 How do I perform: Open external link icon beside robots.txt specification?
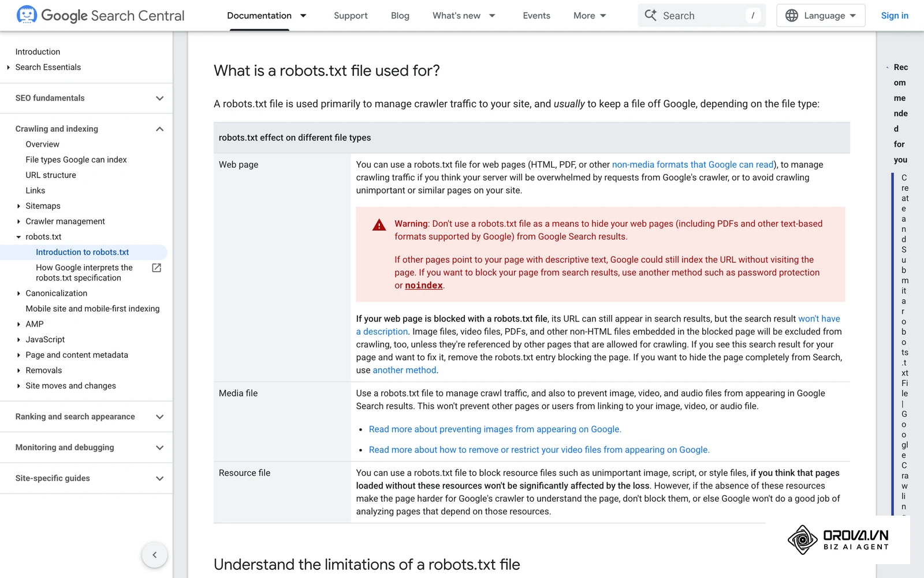tap(157, 268)
